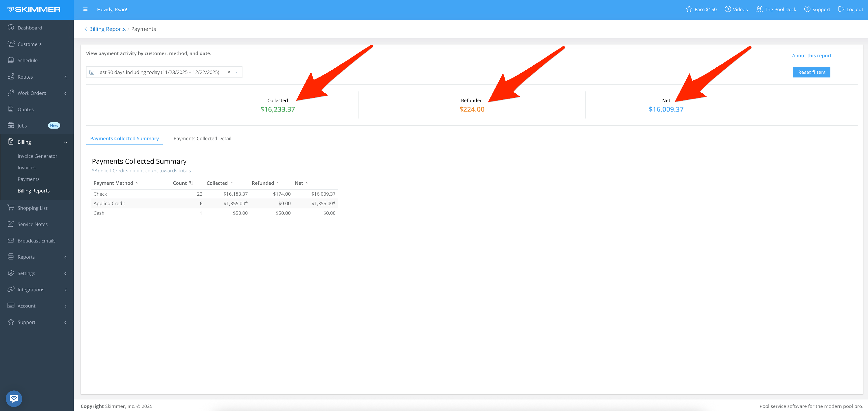Viewport: 868px width, 411px height.
Task: Collapse the Billing sidebar section
Action: click(x=65, y=142)
